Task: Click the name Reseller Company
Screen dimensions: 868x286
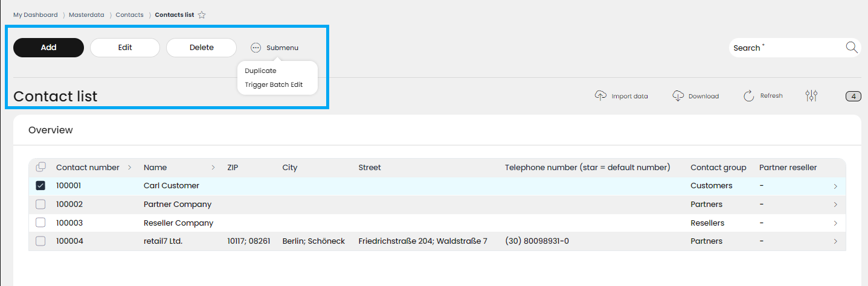Action: pos(178,223)
